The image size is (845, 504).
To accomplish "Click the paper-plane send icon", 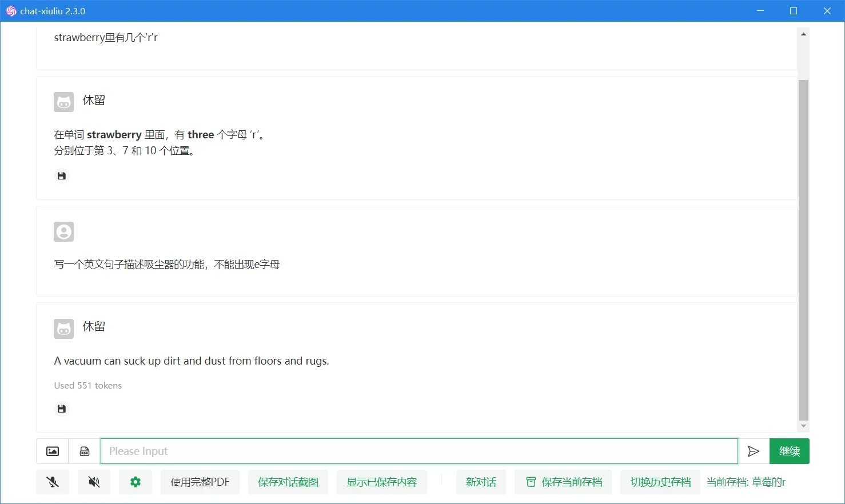I will [x=754, y=451].
